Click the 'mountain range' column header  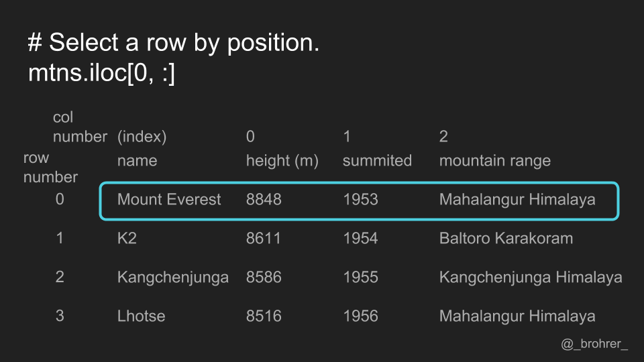click(x=495, y=161)
